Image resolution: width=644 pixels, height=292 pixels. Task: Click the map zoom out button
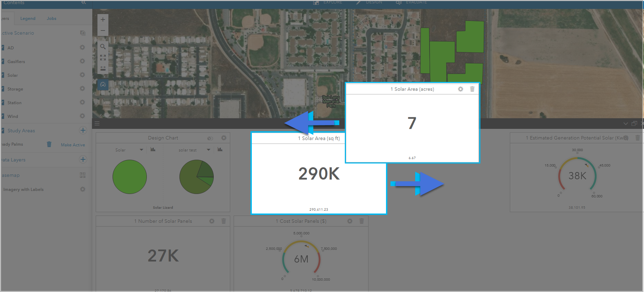pos(103,31)
